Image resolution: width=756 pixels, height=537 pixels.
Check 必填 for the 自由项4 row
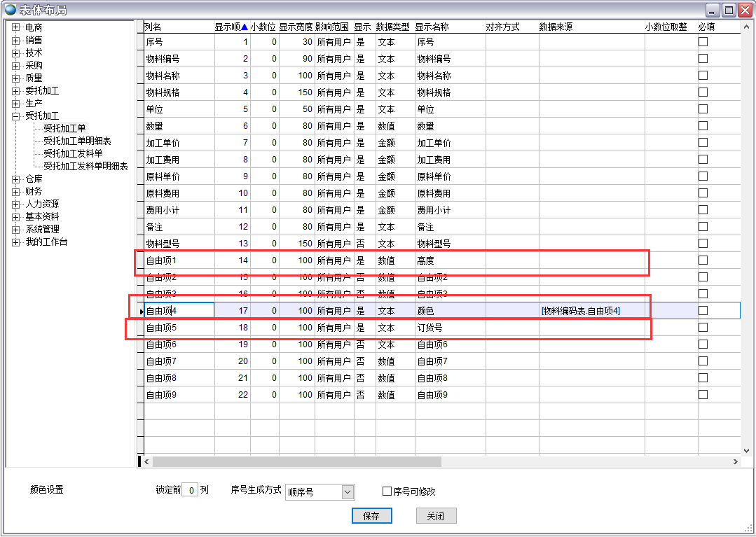[x=703, y=311]
